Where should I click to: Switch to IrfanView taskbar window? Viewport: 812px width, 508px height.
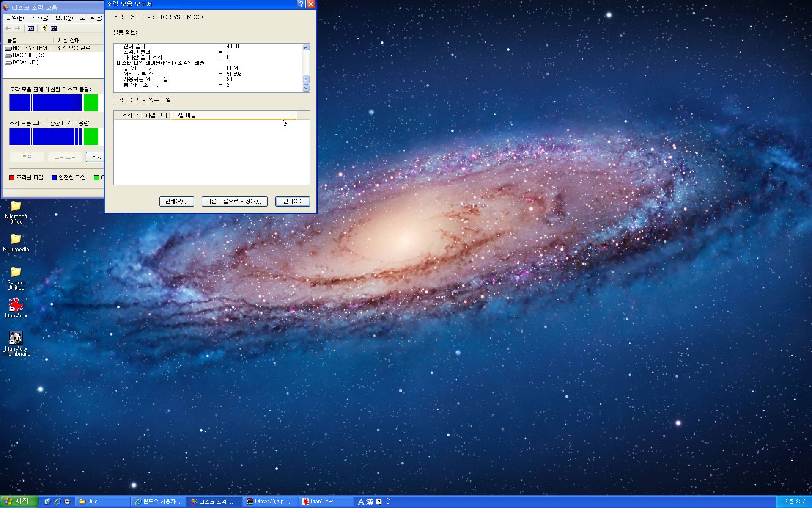326,502
